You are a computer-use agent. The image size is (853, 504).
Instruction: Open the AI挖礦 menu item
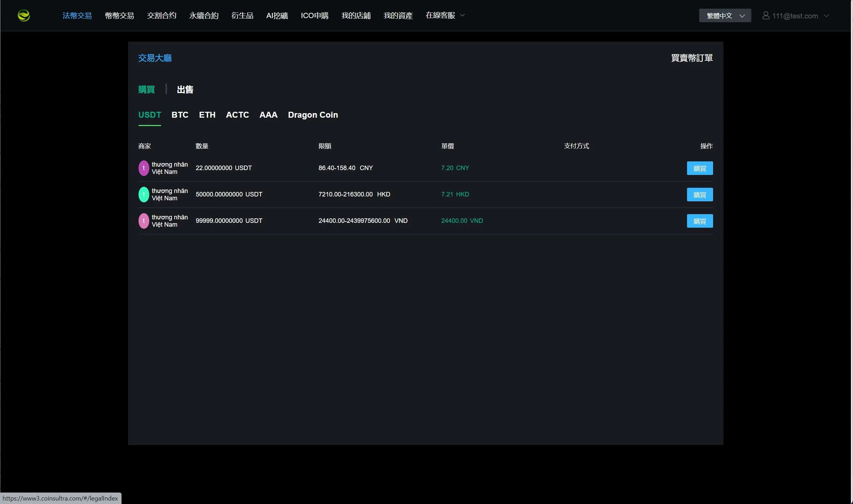[277, 16]
